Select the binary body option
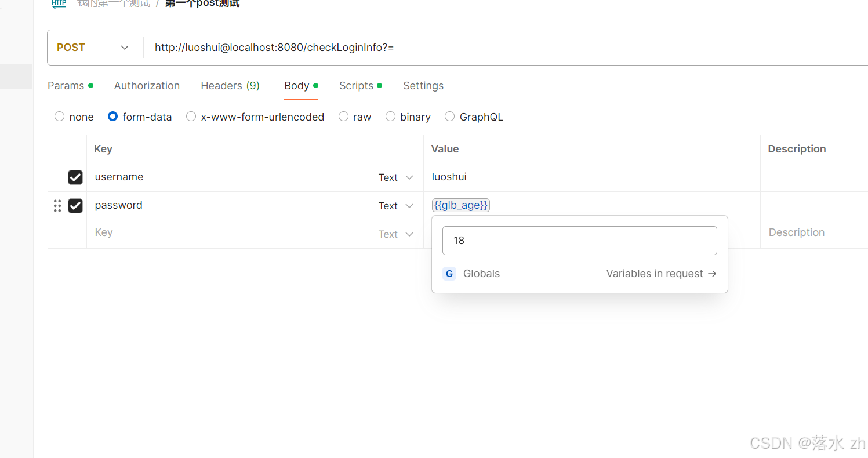 coord(390,117)
